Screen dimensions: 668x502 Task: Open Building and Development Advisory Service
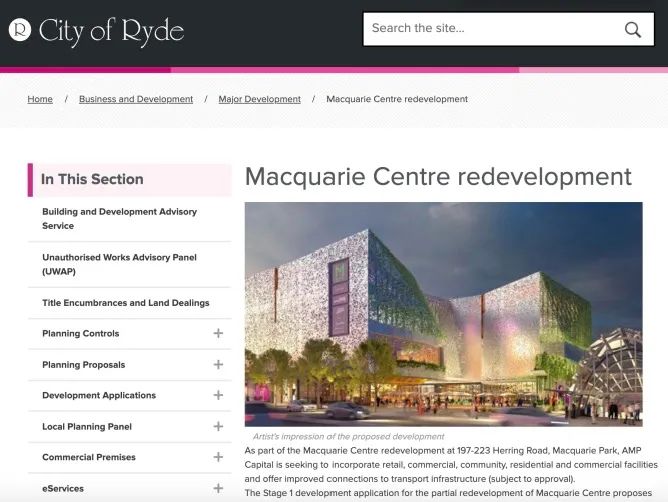pyautogui.click(x=120, y=219)
